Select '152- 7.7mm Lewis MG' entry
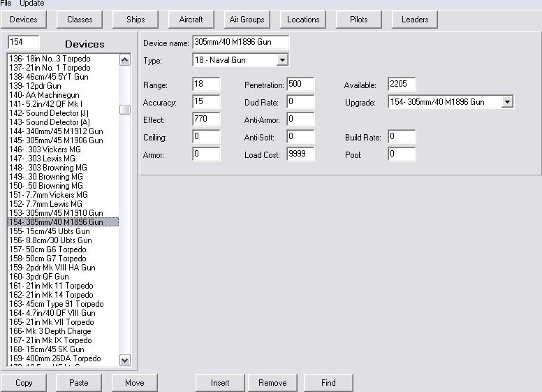The width and height of the screenshot is (542, 392). 63,204
